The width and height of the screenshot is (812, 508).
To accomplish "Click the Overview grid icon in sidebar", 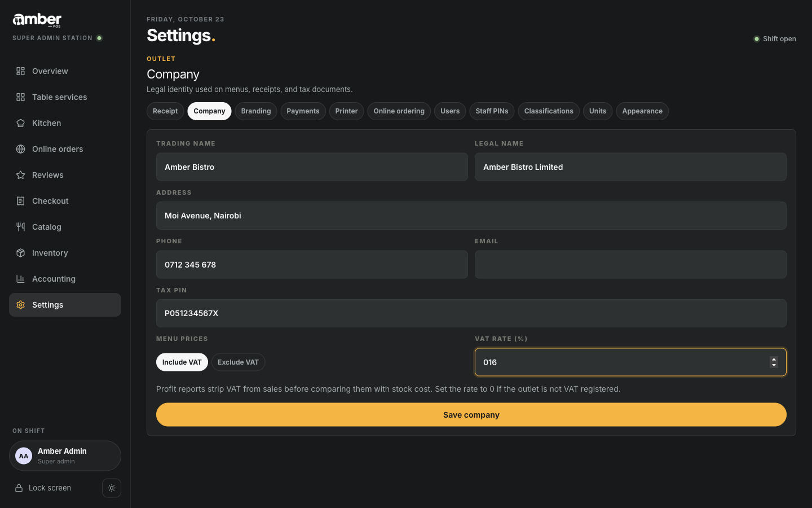I will (20, 71).
